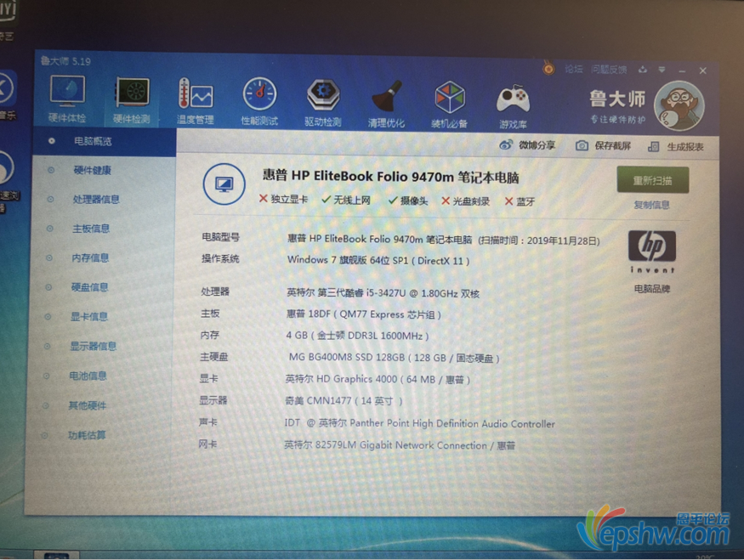Click Panther Point audio controller text
744x560 pixels.
click(x=419, y=423)
